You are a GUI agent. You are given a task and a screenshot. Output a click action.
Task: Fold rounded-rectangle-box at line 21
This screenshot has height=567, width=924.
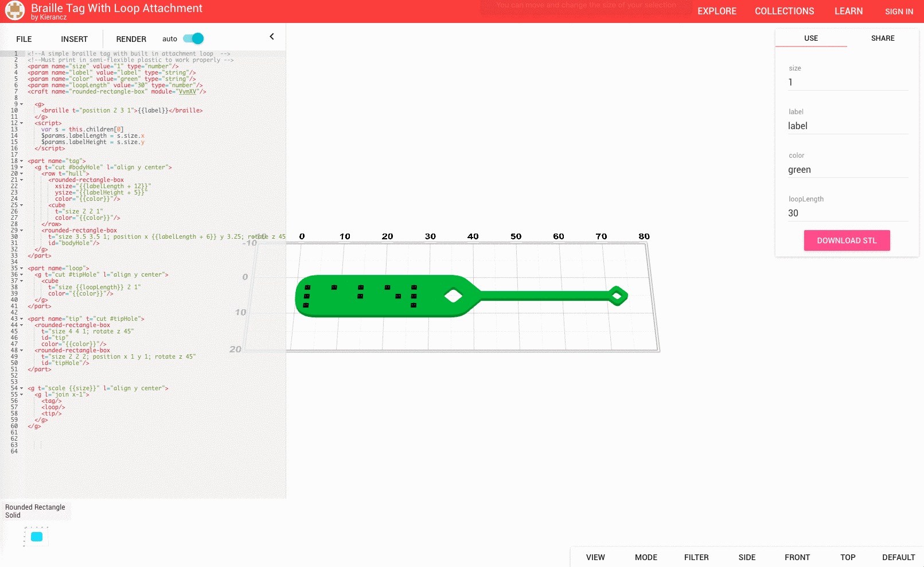22,180
